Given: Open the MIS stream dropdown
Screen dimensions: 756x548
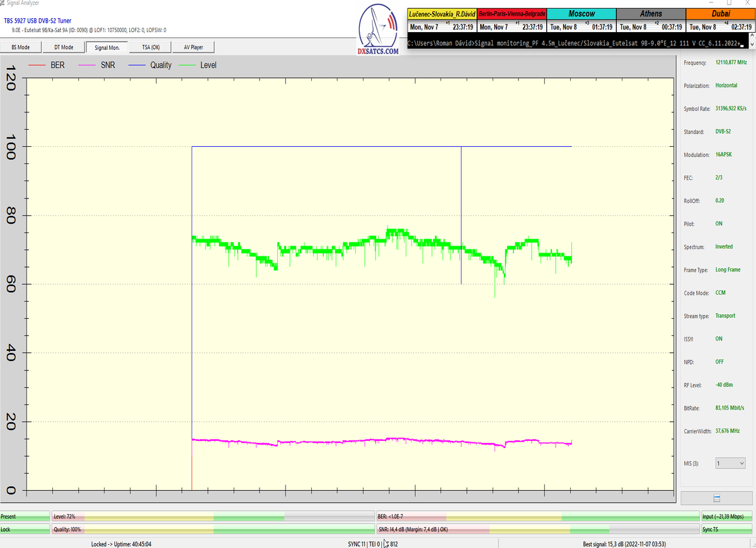Looking at the screenshot, I should click(x=730, y=463).
